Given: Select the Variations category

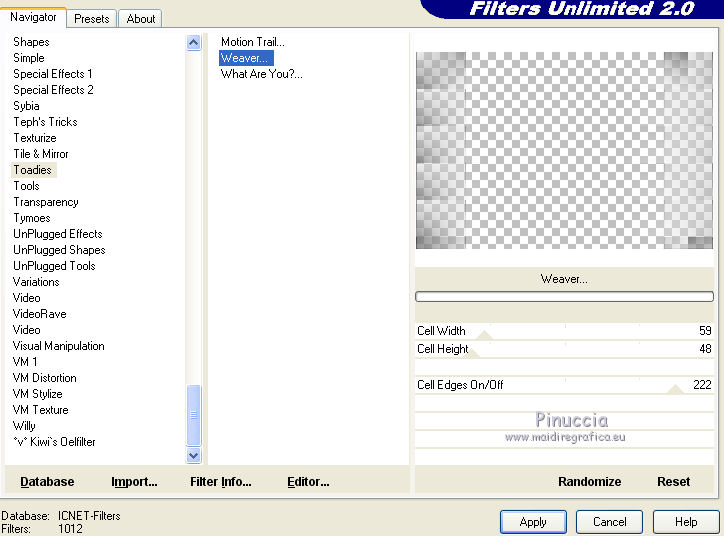Looking at the screenshot, I should click(36, 282).
